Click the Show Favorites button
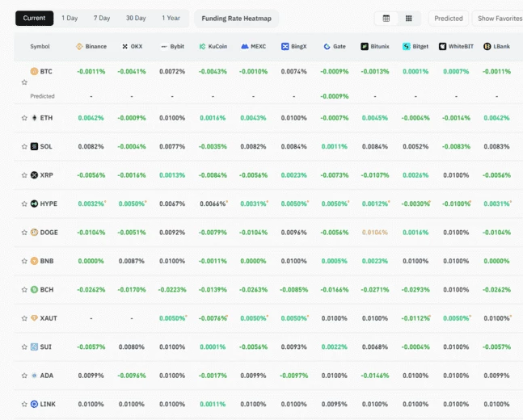 coord(499,18)
